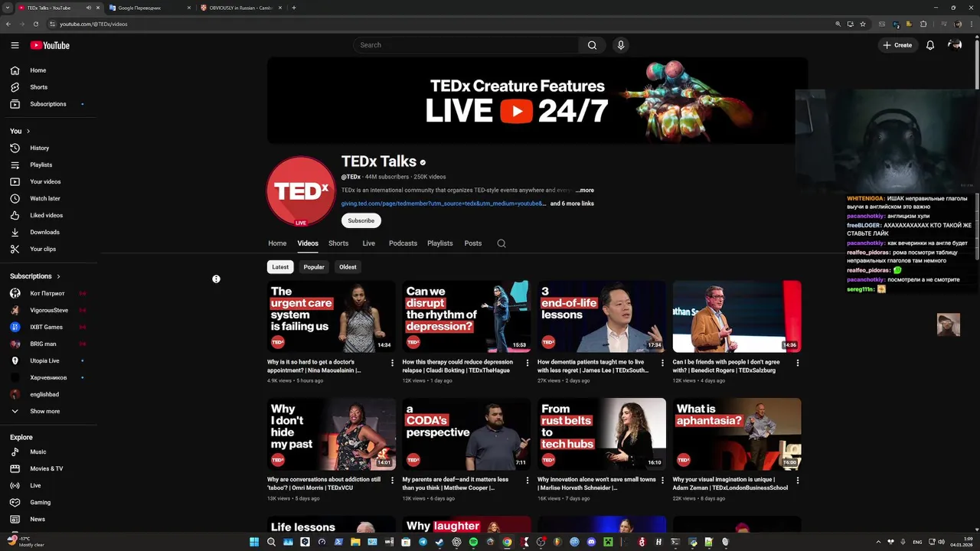Open the channel Home tab
Screen dimensions: 980x551
point(277,243)
